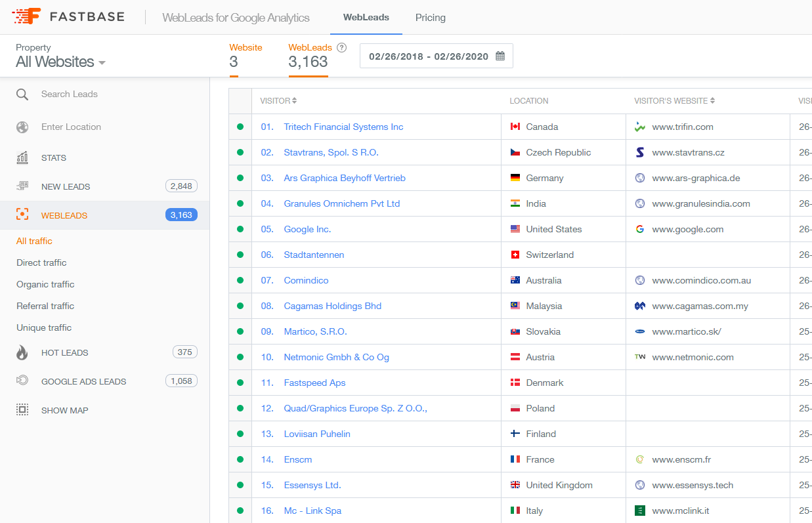Viewport: 812px width, 523px height.
Task: Open the date range picker field
Action: 437,56
